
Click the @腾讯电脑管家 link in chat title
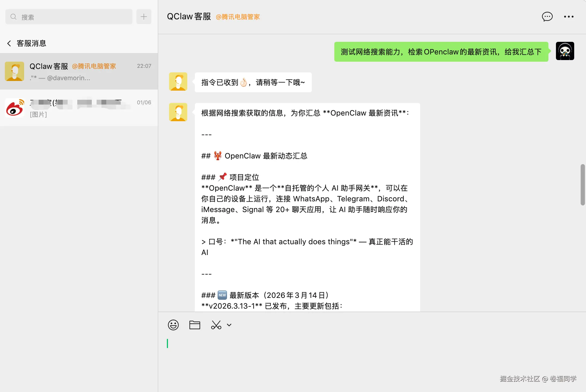coord(238,17)
